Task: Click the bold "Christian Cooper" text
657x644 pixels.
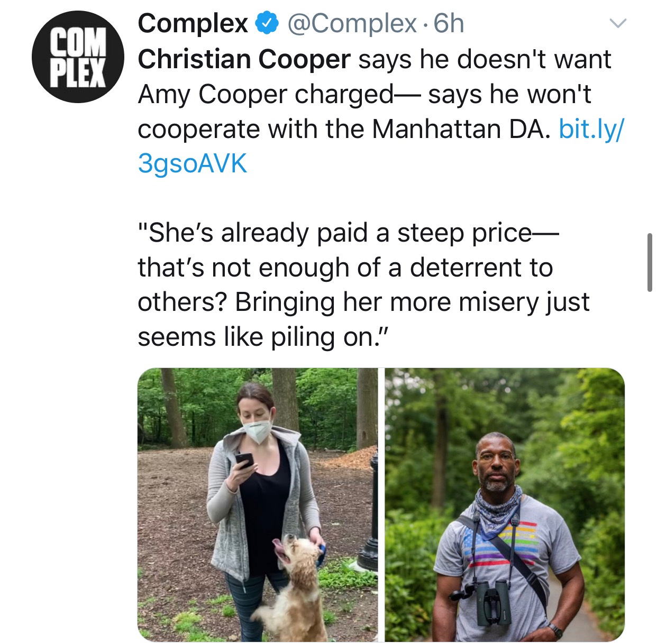Action: pyautogui.click(x=244, y=59)
